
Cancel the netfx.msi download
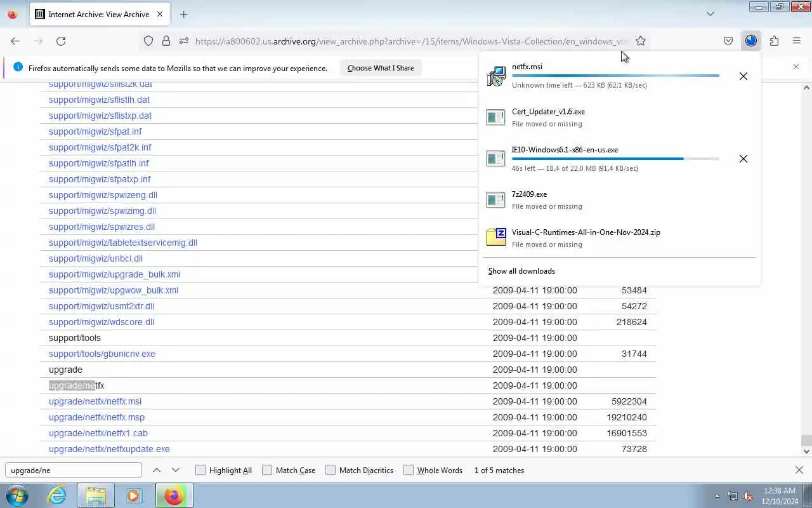[743, 76]
